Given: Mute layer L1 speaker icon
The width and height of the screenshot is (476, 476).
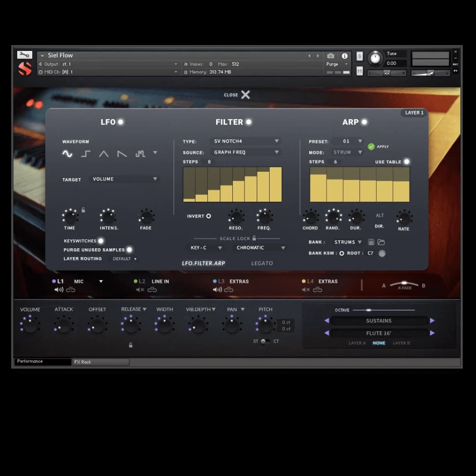Looking at the screenshot, I should 59,290.
